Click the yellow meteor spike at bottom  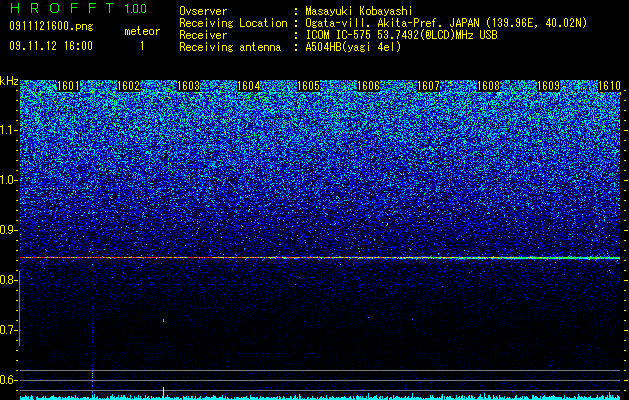(163, 393)
